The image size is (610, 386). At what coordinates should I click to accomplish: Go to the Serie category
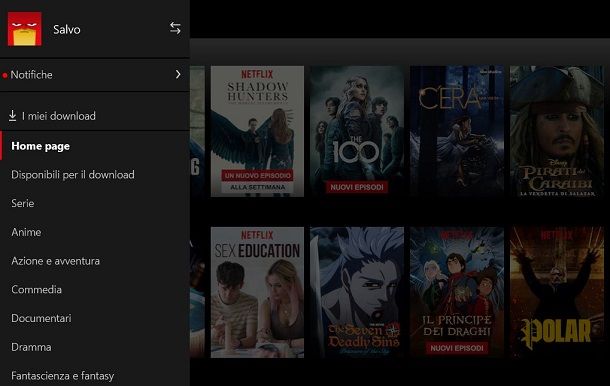coord(23,204)
